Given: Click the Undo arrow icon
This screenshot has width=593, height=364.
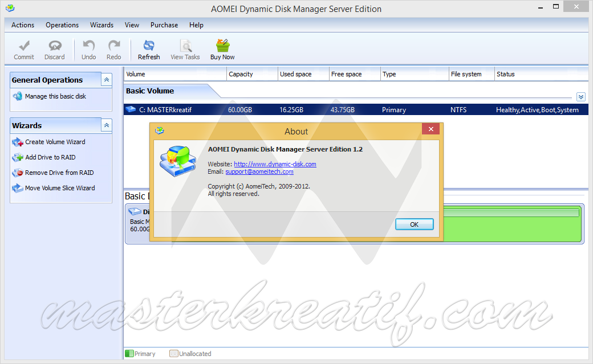Looking at the screenshot, I should tap(88, 46).
